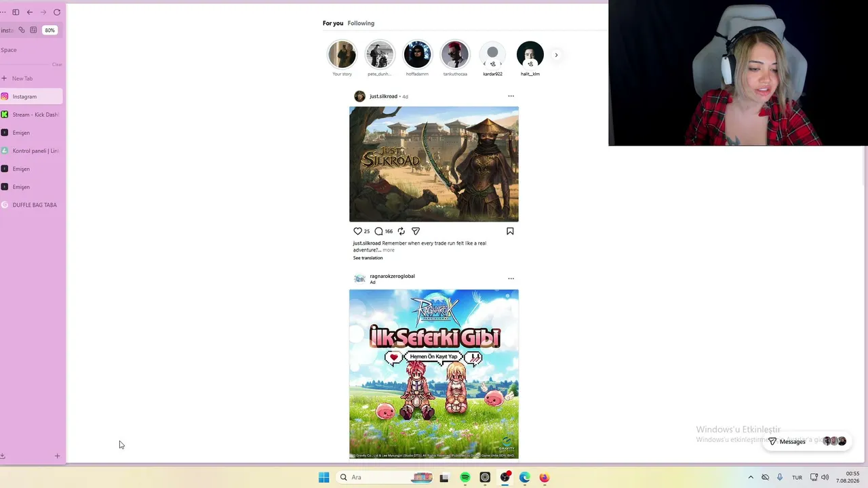View halit__klm story
The width and height of the screenshot is (868, 488).
[x=530, y=55]
